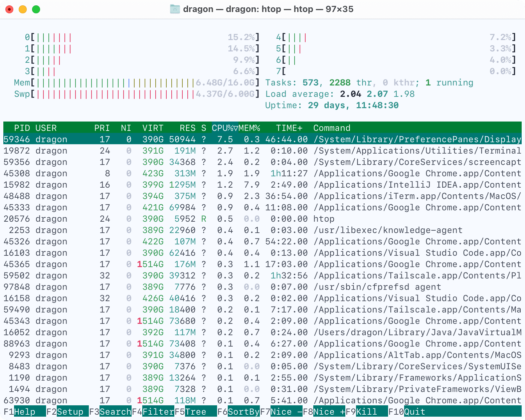The image size is (525, 420).
Task: Select JavaVirtualMachines row PID 16052
Action: 262,332
